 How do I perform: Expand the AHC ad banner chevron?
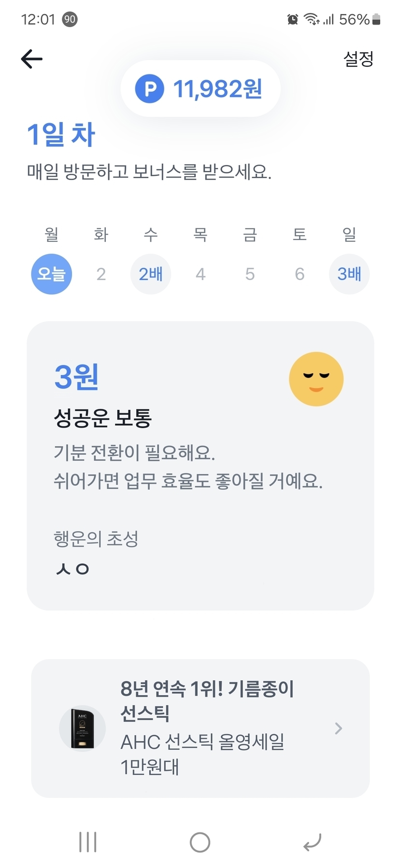coord(338,728)
